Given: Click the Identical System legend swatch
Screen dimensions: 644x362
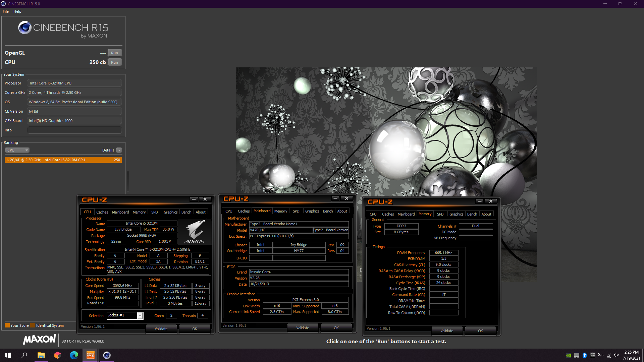Looking at the screenshot, I should [x=33, y=325].
